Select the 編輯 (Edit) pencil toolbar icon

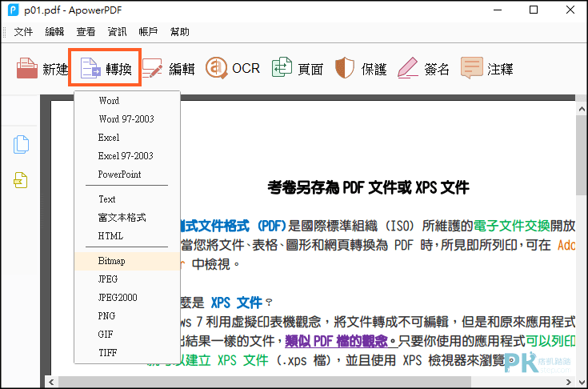(x=152, y=68)
